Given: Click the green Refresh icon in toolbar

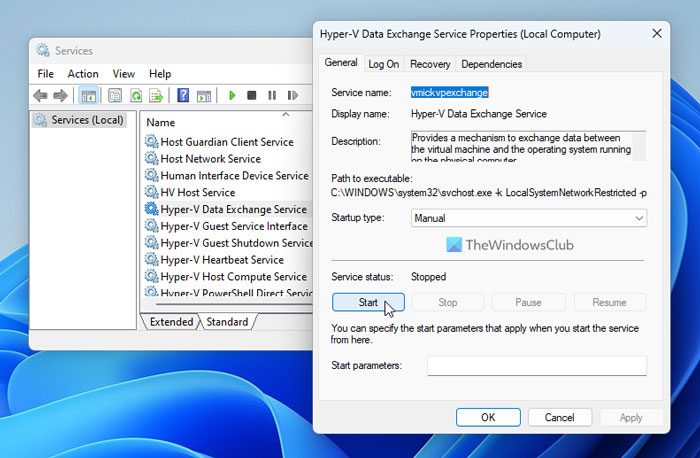Looking at the screenshot, I should pyautogui.click(x=136, y=96).
